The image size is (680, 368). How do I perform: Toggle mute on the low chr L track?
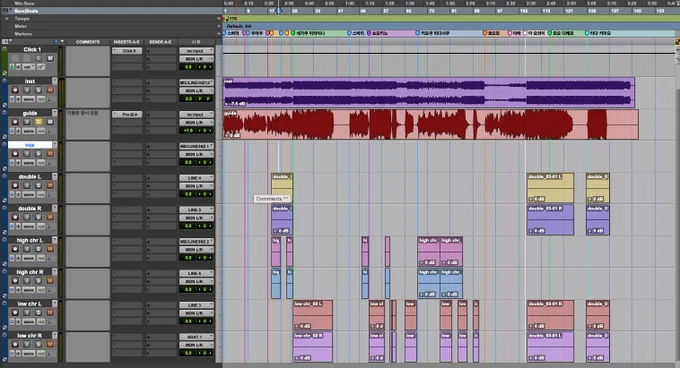[50, 312]
